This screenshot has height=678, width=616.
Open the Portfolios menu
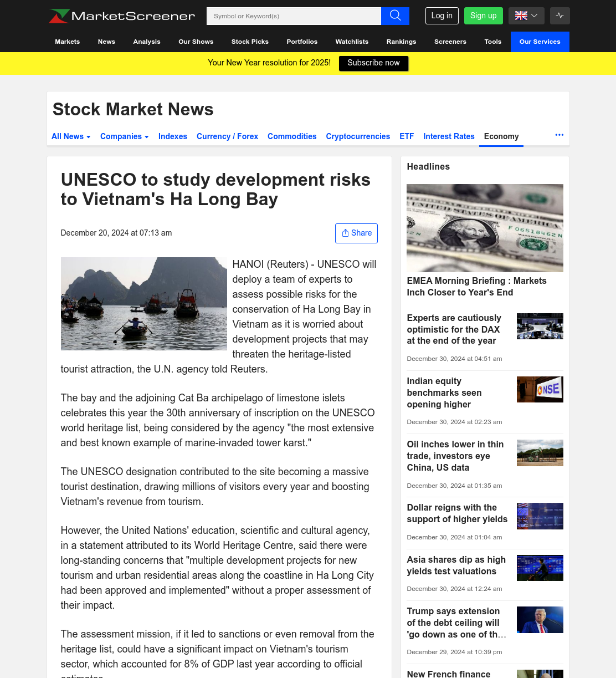pos(302,42)
